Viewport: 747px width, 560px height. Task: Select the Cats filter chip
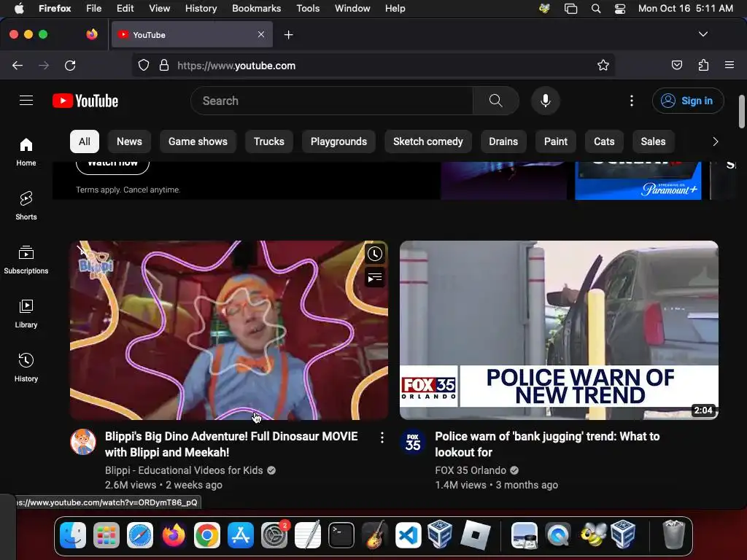(x=604, y=141)
